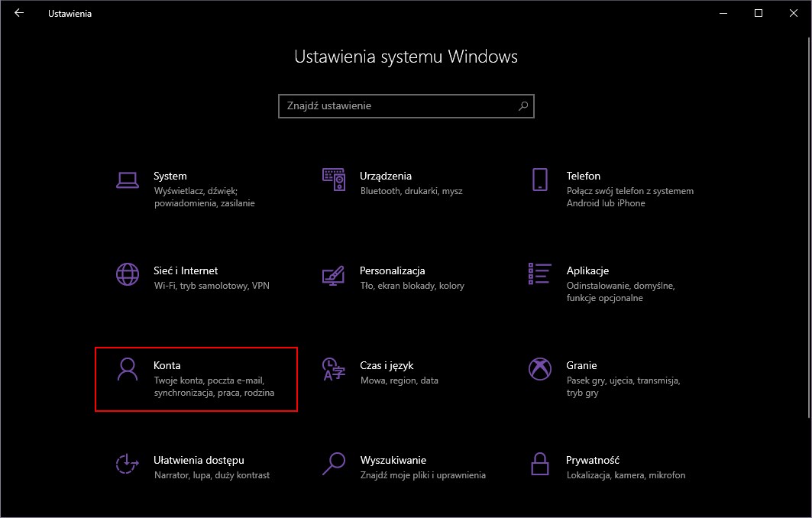
Task: Minimize the Ustawienia window
Action: pyautogui.click(x=723, y=13)
